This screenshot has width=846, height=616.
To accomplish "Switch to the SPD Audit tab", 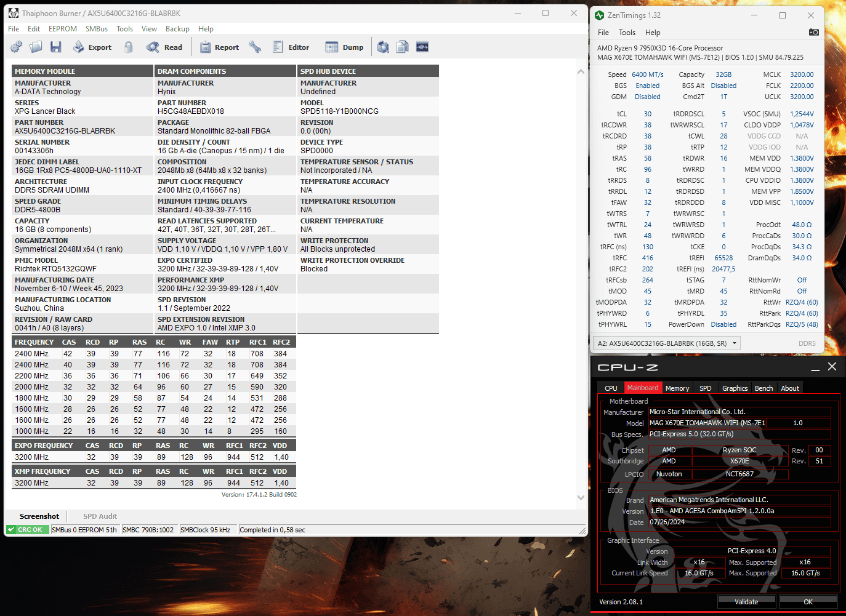I will (x=100, y=516).
